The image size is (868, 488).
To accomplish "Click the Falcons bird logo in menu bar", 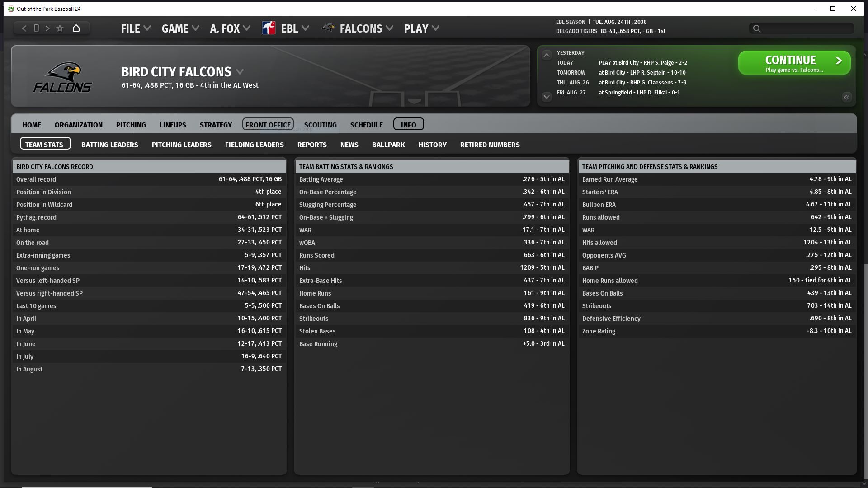I will point(328,28).
